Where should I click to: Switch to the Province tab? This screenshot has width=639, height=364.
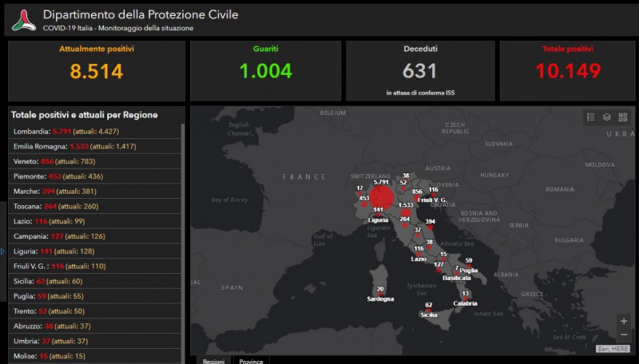[x=252, y=361]
